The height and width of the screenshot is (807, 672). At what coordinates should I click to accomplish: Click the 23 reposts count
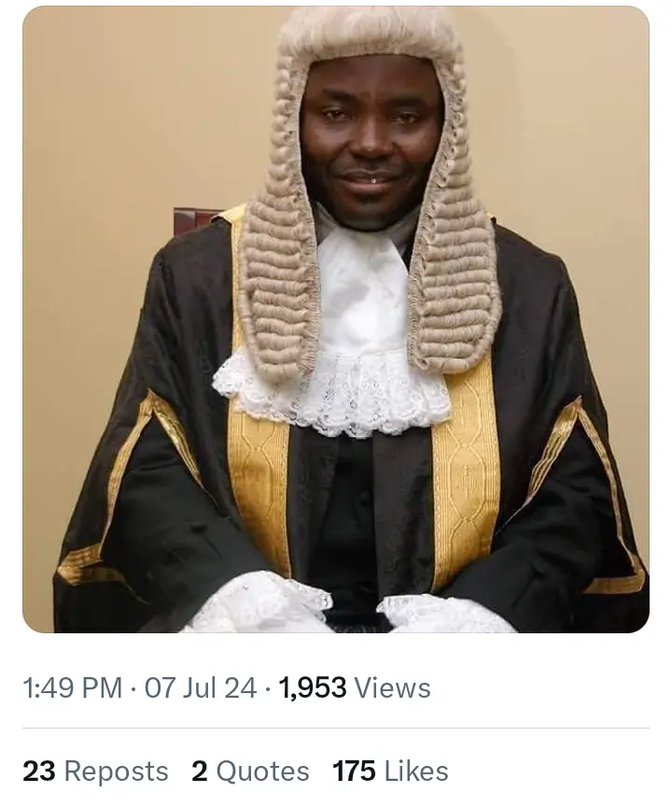click(39, 771)
